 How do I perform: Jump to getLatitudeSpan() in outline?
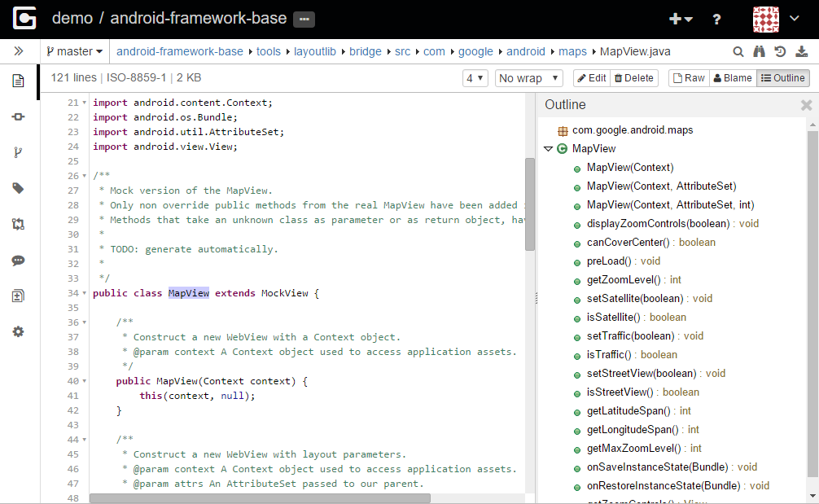pos(639,411)
